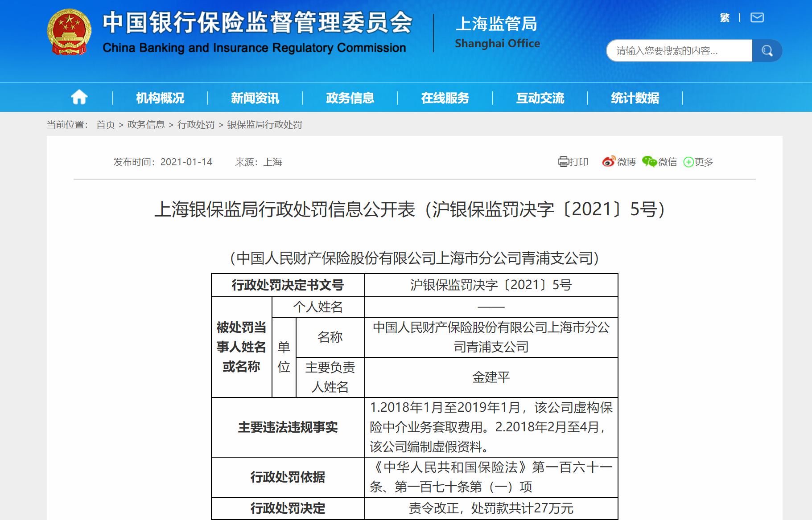Click the English commission name subtitle
This screenshot has width=812, height=520.
click(254, 48)
